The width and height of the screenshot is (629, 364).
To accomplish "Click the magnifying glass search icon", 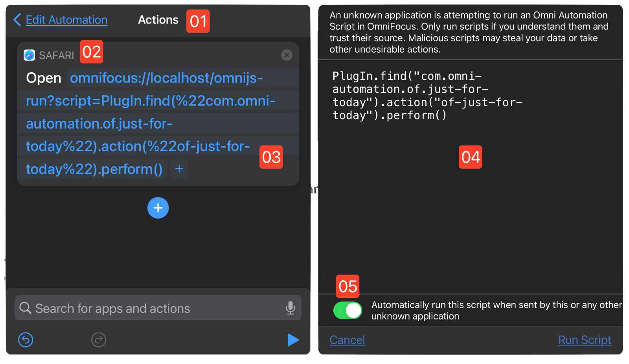I will click(x=25, y=308).
